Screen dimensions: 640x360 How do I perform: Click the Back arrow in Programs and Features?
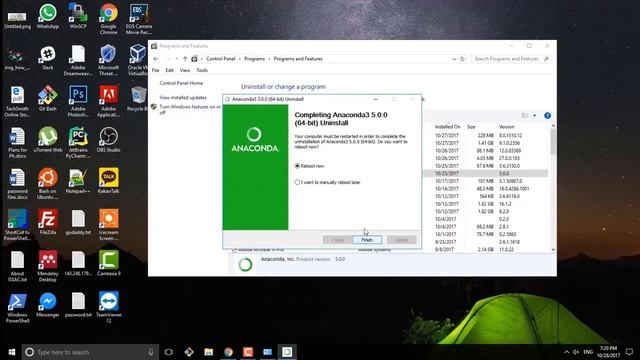pyautogui.click(x=156, y=59)
